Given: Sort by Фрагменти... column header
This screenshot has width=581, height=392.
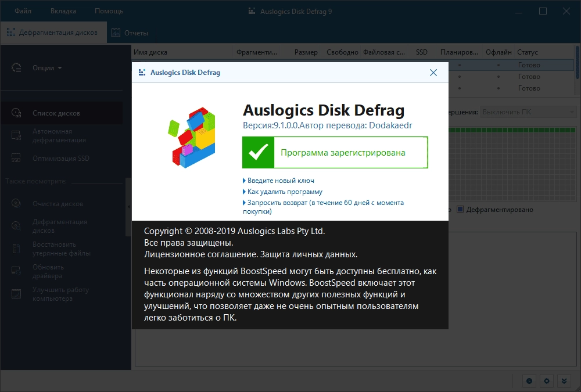Looking at the screenshot, I should coord(257,52).
